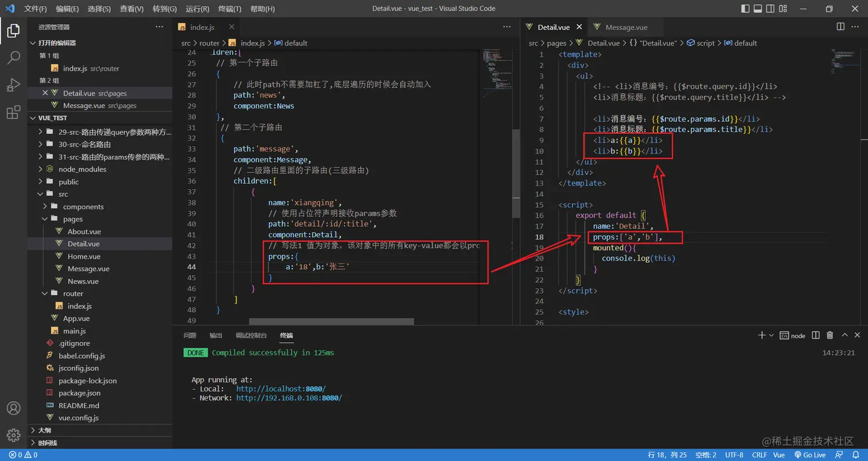Viewport: 868px width, 461px height.
Task: Change the Vue language mode in status bar
Action: click(778, 455)
